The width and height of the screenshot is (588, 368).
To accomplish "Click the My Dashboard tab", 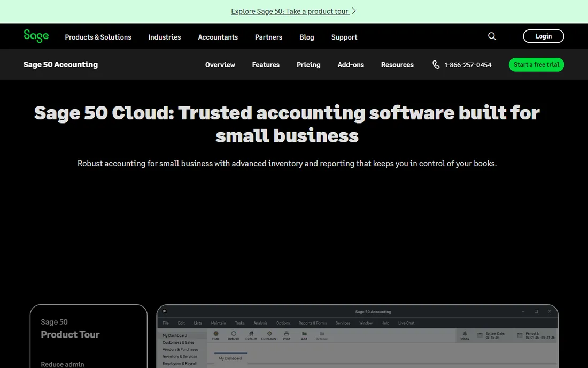I will tap(230, 358).
